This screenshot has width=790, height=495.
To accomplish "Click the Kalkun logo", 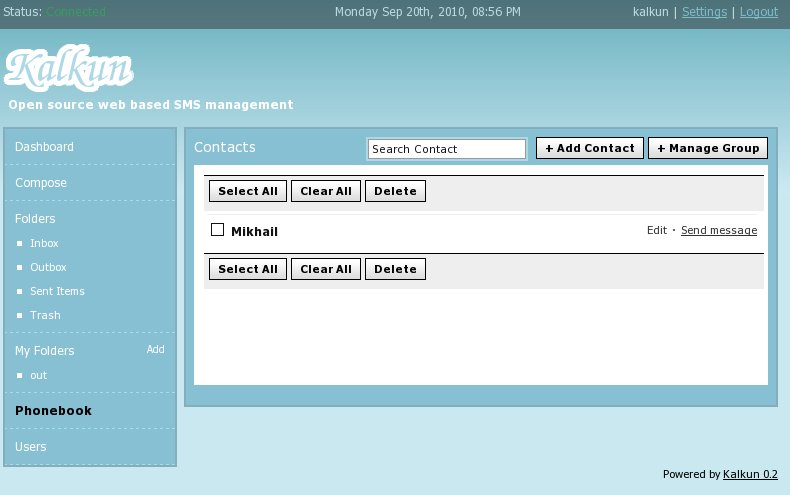I will [x=69, y=68].
